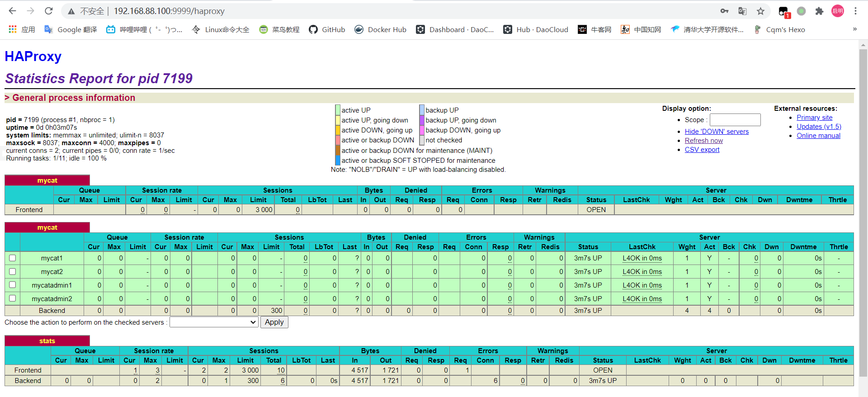Reload the page with refresh icon
Image resolution: width=868 pixels, height=397 pixels.
pyautogui.click(x=49, y=11)
